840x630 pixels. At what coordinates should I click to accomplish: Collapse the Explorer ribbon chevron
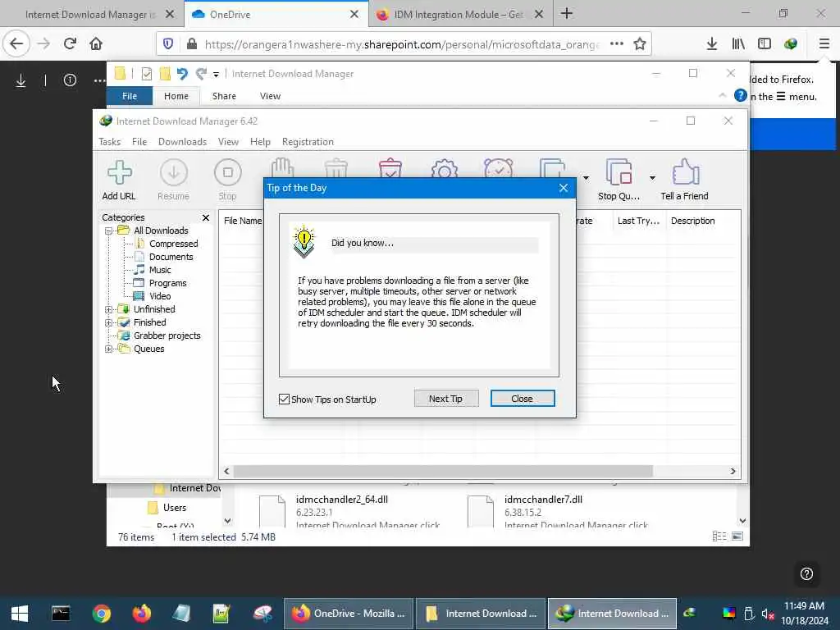tap(722, 95)
